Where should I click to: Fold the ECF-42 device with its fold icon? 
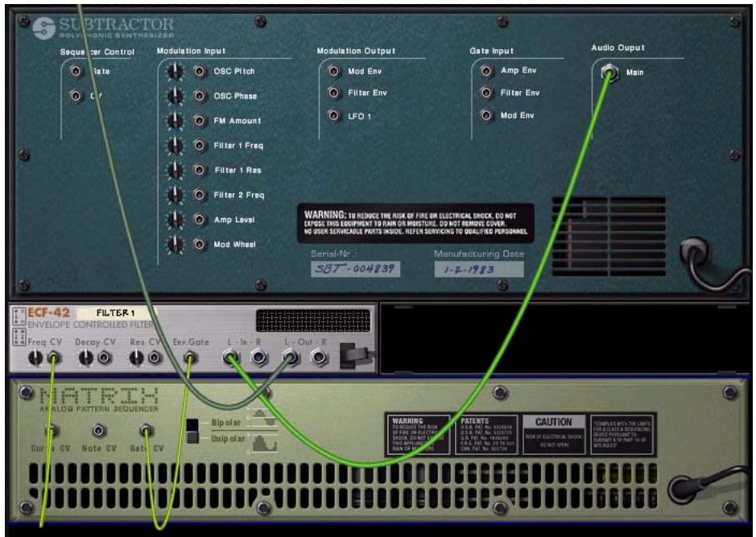pyautogui.click(x=18, y=314)
